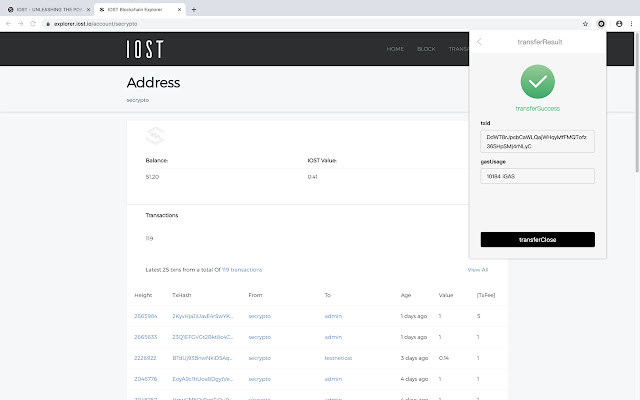Screen dimensions: 640x400
Task: Open block height 2046776
Action: [x=146, y=379]
